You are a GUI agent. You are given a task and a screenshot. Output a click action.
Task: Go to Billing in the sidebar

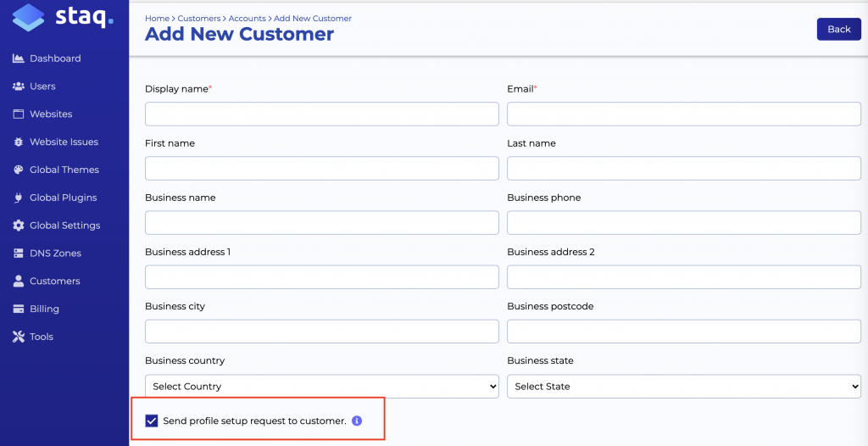[x=44, y=309]
